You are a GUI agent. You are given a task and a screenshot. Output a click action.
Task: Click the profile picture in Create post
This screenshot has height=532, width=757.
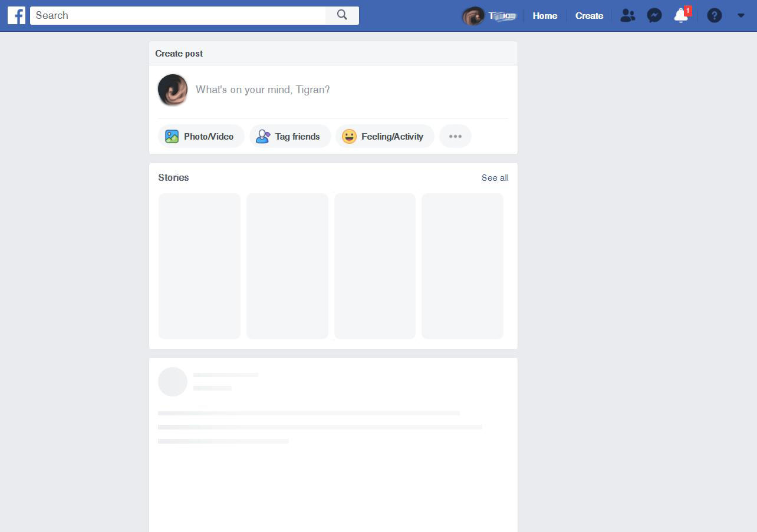173,90
